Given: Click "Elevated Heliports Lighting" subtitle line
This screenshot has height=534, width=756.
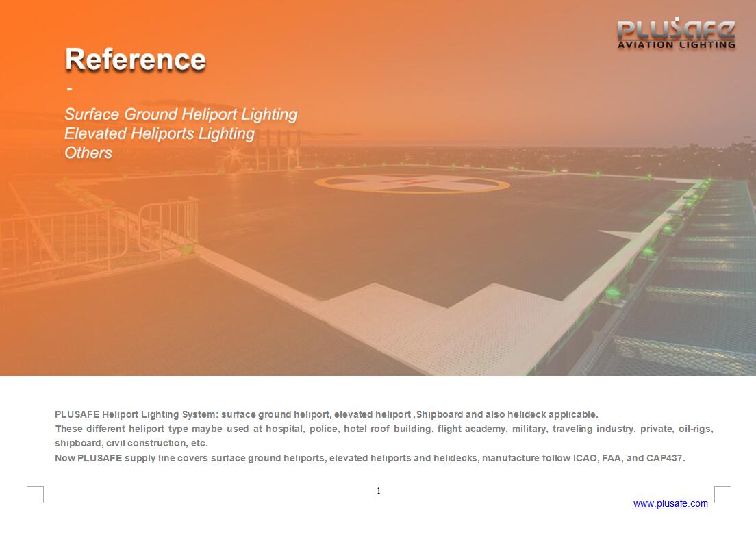Looking at the screenshot, I should pyautogui.click(x=160, y=133).
